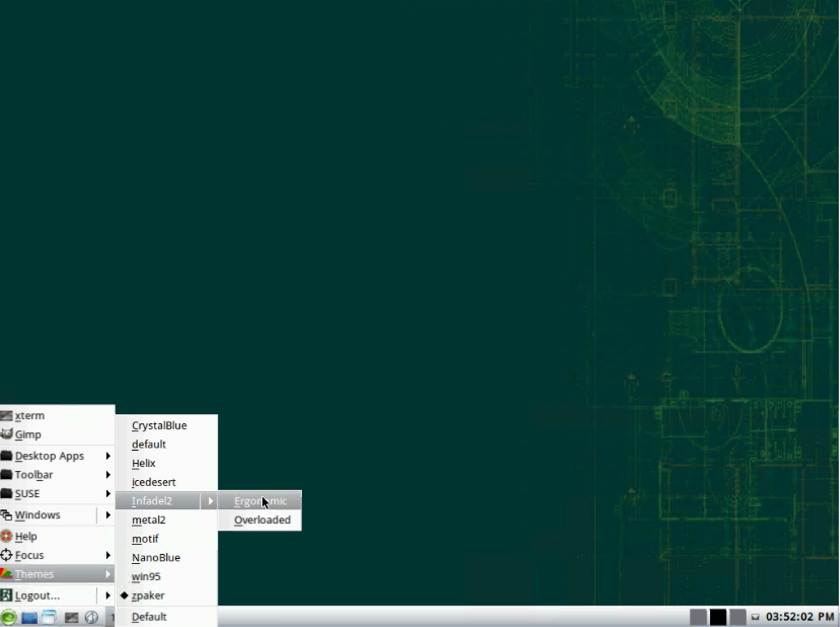Click the highlighted Themes menu entry

pyautogui.click(x=57, y=574)
